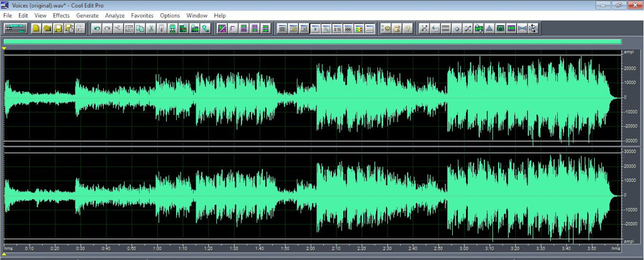Open the Favorites menu

(142, 16)
